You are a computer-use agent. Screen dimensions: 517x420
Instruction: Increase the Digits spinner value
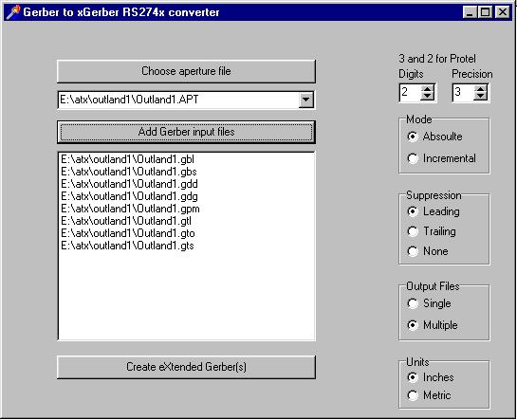(427, 89)
